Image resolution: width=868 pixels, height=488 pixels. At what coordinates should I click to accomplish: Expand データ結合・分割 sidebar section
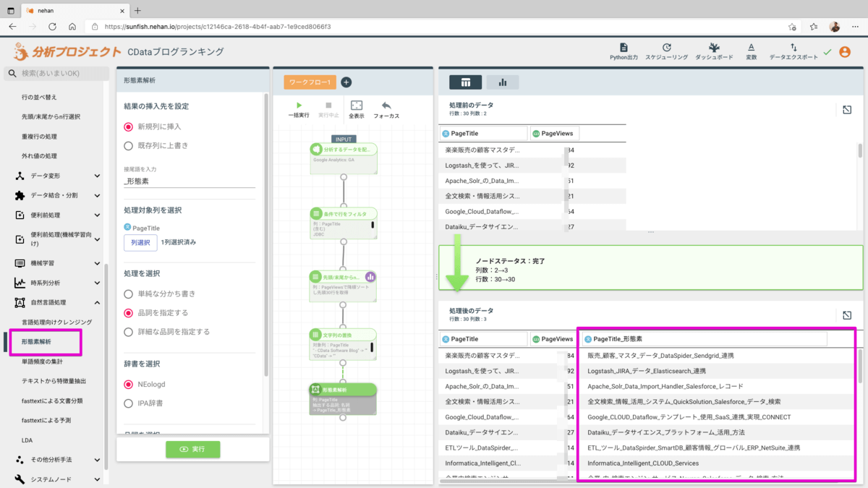pyautogui.click(x=98, y=195)
